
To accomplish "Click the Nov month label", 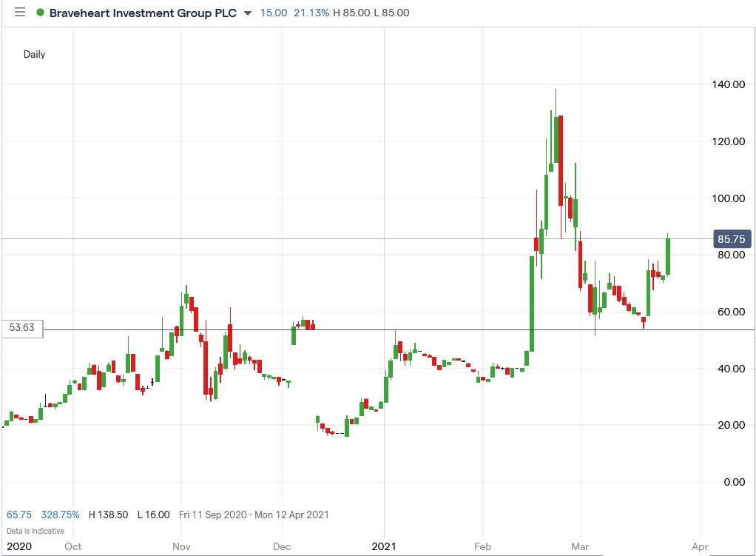I will click(x=181, y=546).
